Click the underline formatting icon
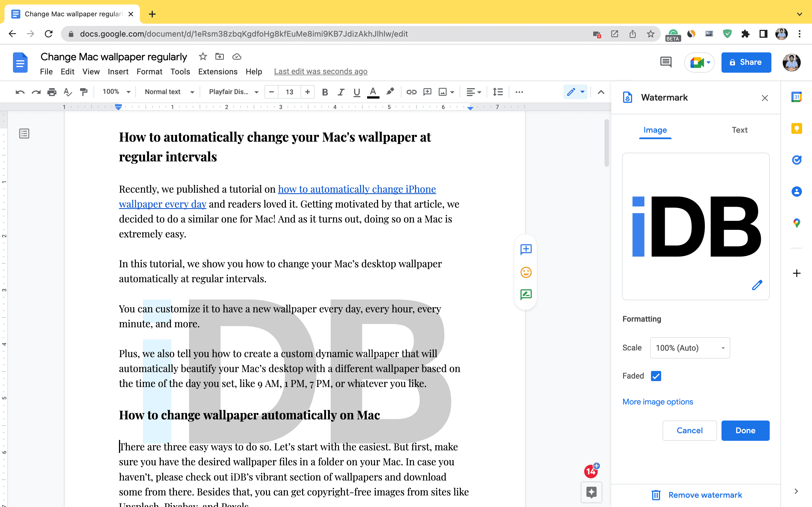 (357, 92)
